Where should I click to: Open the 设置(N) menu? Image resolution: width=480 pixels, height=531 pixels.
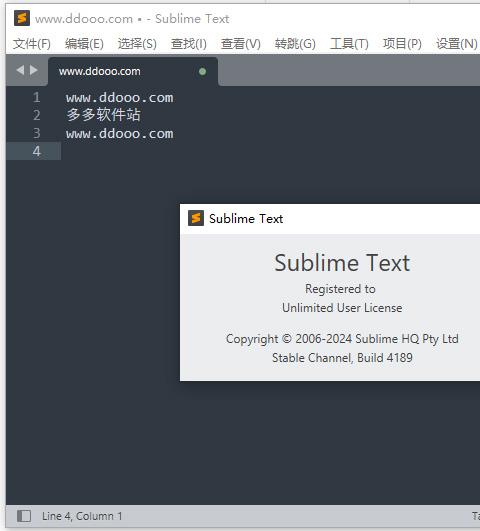click(x=457, y=44)
